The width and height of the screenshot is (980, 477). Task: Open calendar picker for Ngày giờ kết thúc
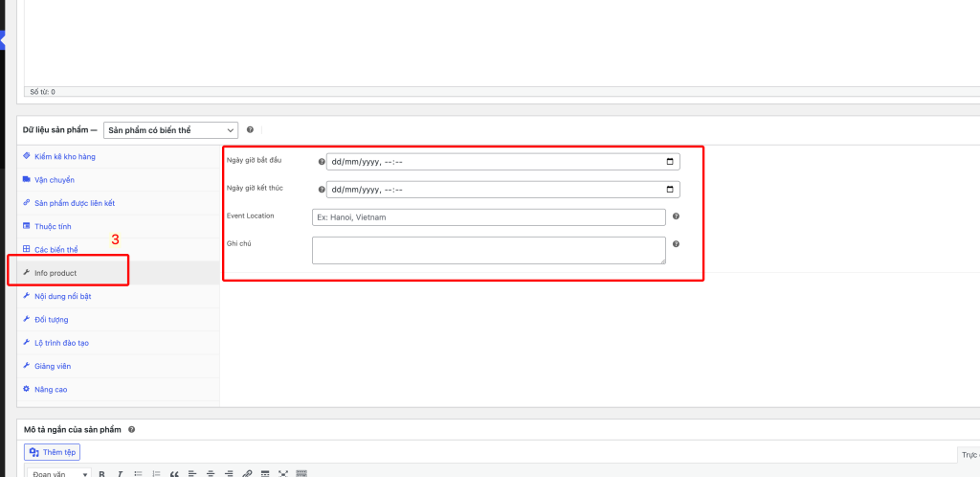click(669, 189)
